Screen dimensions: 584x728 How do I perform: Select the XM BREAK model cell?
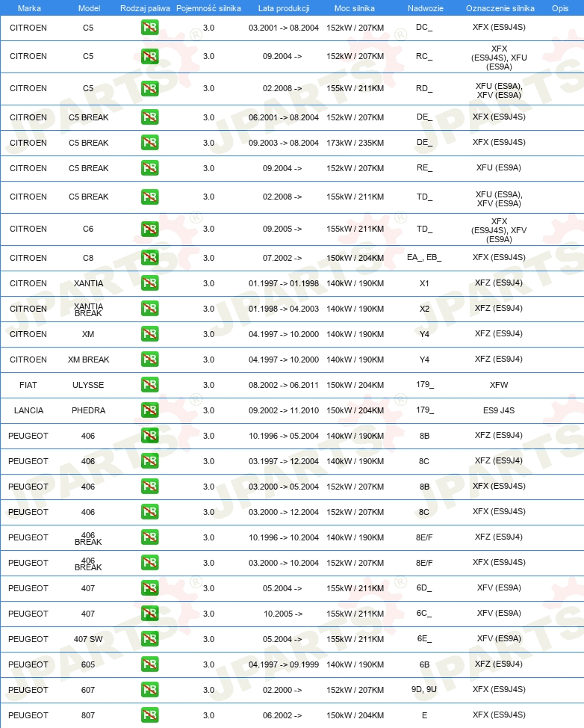(x=88, y=360)
